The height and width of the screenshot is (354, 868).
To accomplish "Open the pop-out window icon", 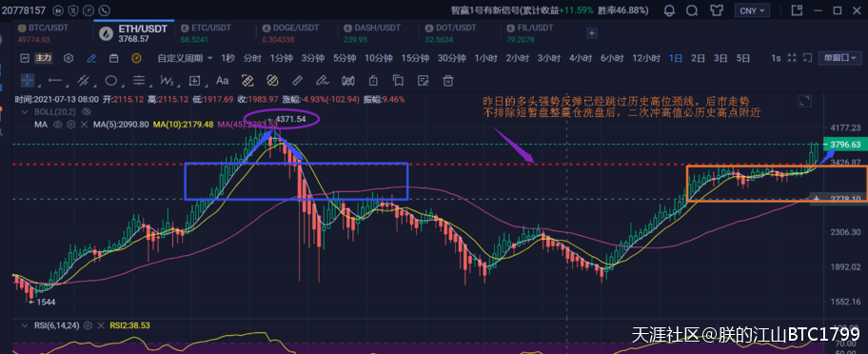I will point(797,10).
